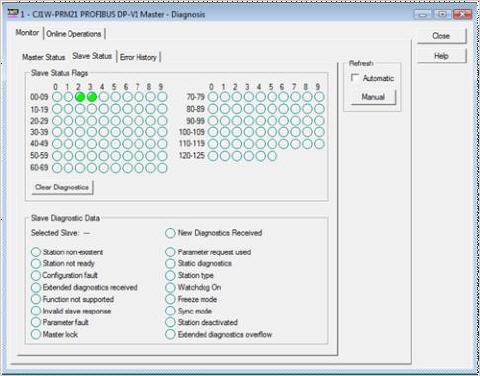The width and height of the screenshot is (480, 376).
Task: Click slave 125 indicator in row 120-125
Action: tap(272, 156)
